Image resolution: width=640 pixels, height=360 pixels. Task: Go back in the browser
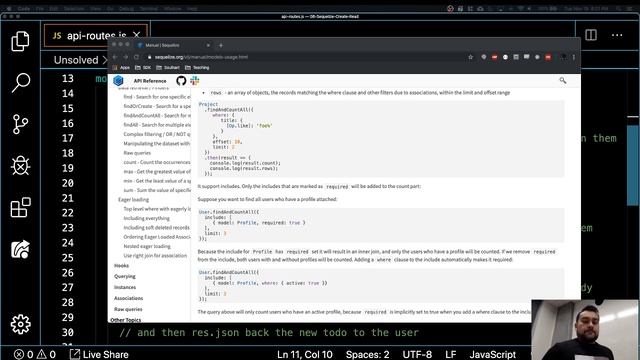pos(115,57)
